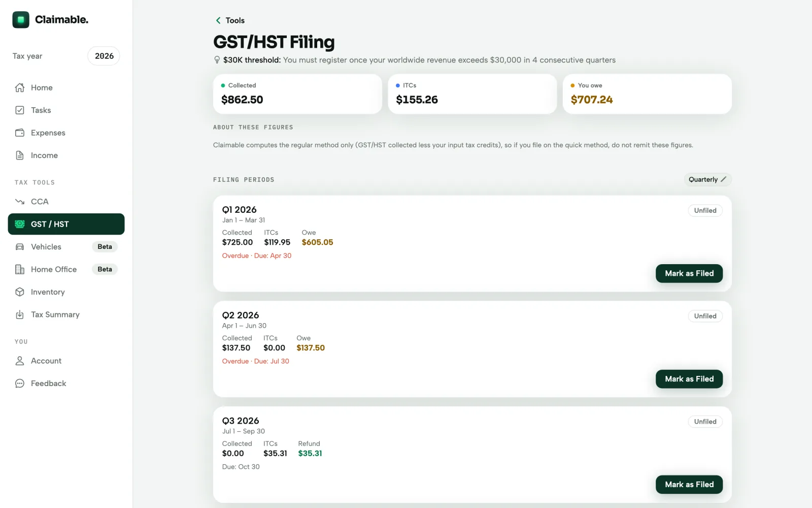The width and height of the screenshot is (812, 508).
Task: Click the lightbulb icon by $30K threshold
Action: pos(217,60)
